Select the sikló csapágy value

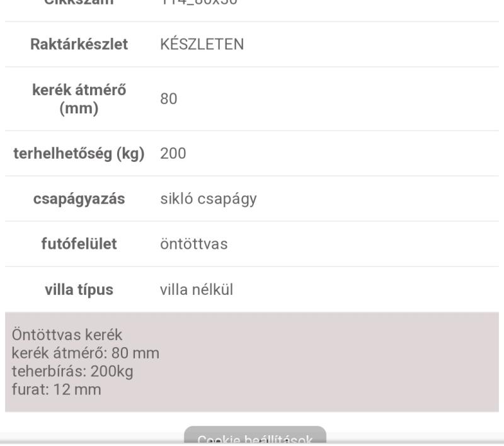[209, 198]
